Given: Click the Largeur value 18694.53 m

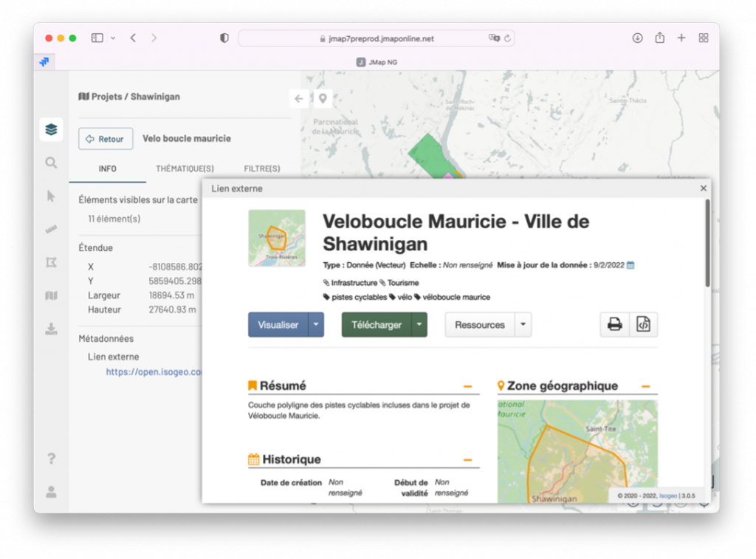Looking at the screenshot, I should pos(171,295).
